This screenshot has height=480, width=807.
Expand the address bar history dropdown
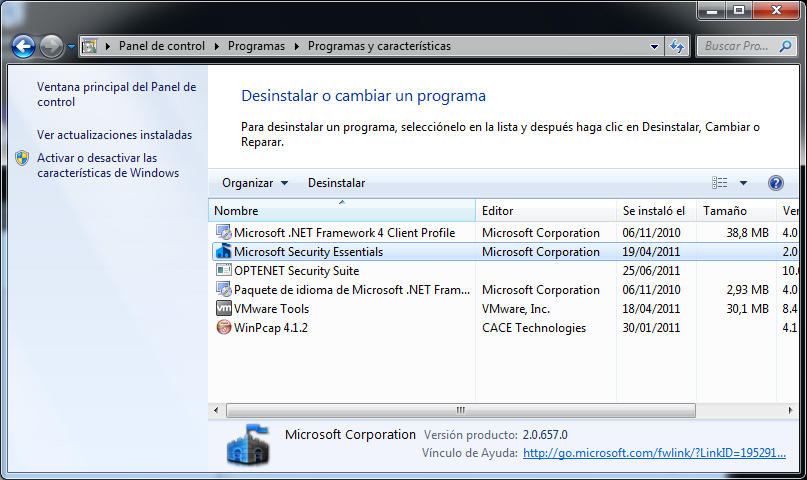click(654, 46)
